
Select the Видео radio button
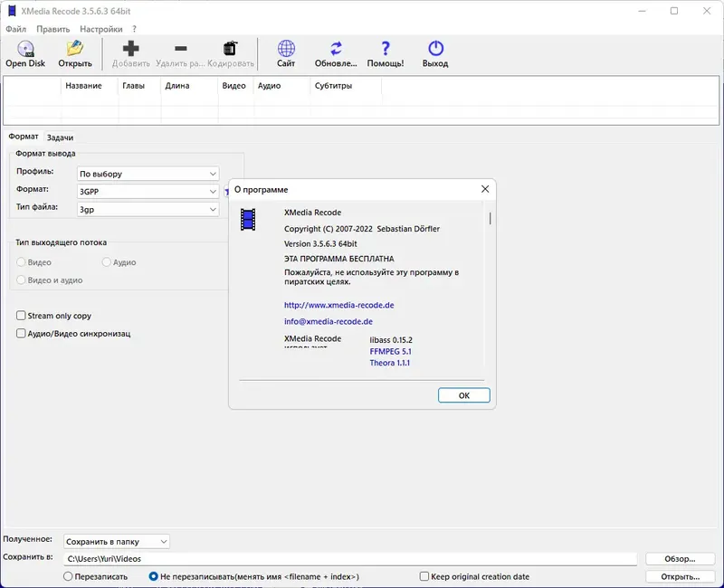coord(21,262)
